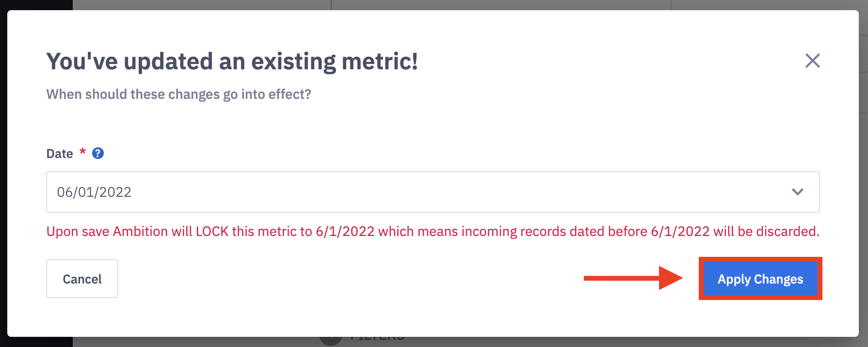The width and height of the screenshot is (868, 347).
Task: Click the "You've updated an existing metric!" heading
Action: (x=232, y=62)
